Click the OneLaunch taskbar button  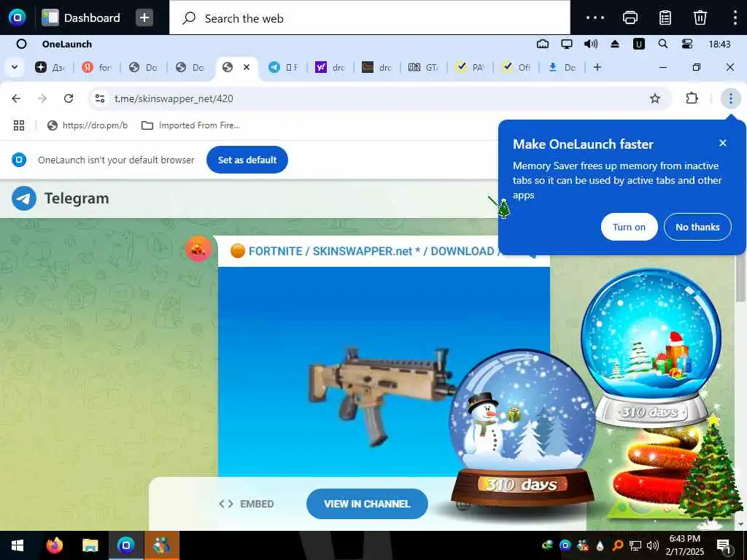click(125, 545)
